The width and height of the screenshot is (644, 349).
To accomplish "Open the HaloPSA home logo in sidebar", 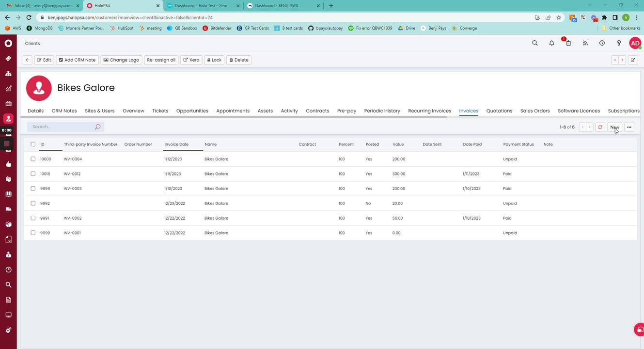I will click(x=8, y=43).
